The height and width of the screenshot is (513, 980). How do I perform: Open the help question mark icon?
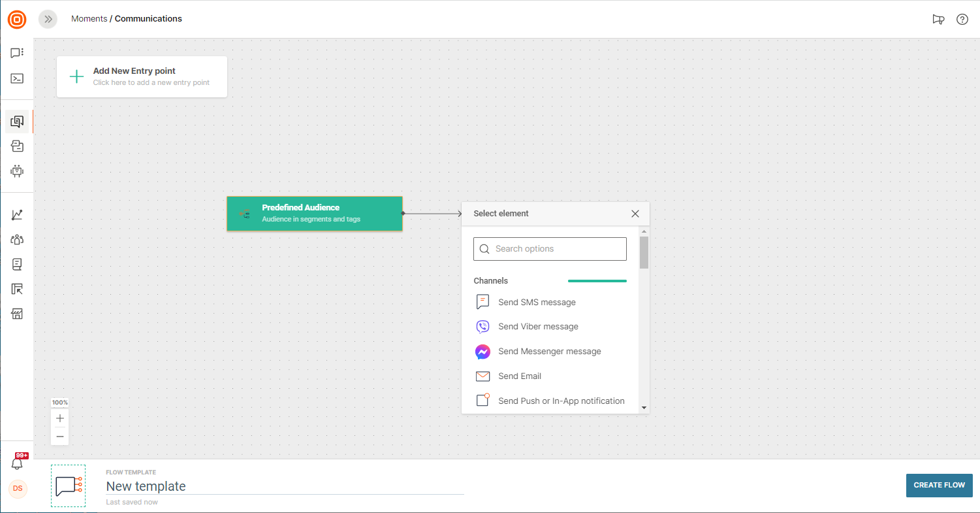[962, 20]
